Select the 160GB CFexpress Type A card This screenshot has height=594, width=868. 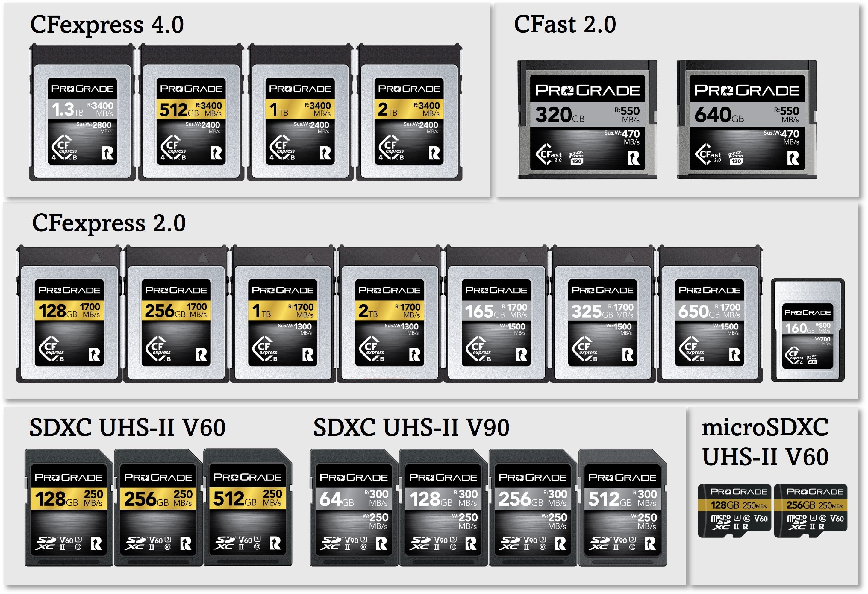click(x=808, y=330)
